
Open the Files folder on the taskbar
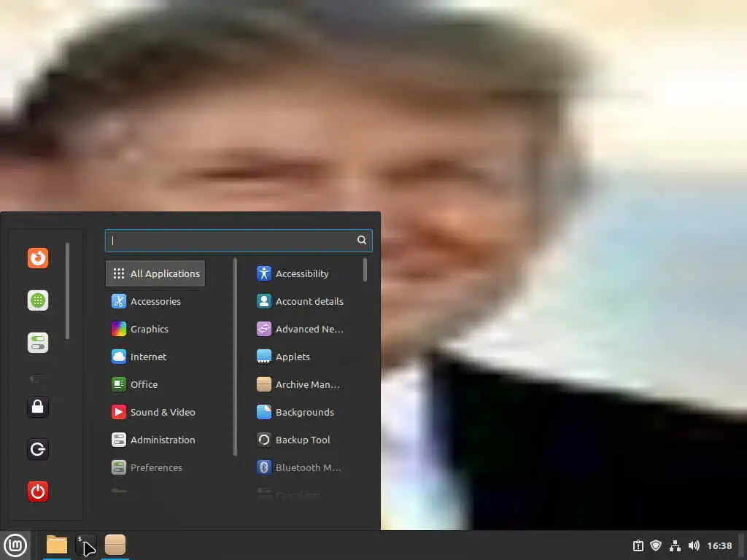click(57, 545)
